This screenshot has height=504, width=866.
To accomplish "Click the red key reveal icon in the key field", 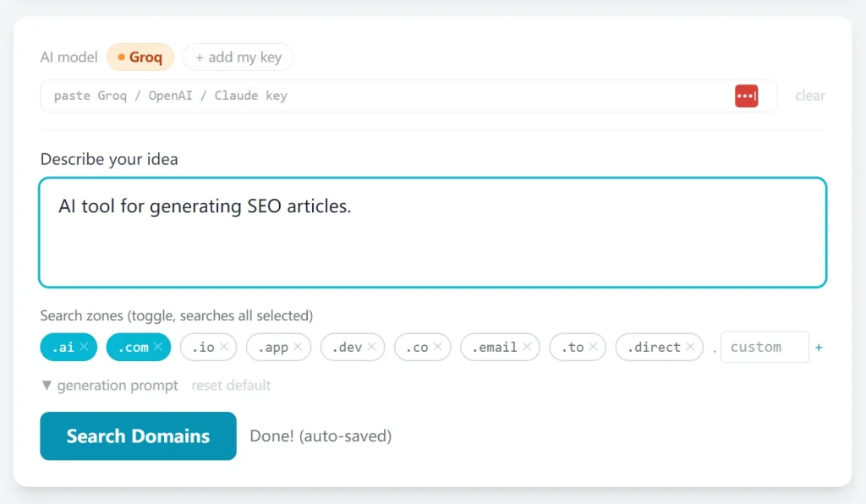I will [747, 96].
